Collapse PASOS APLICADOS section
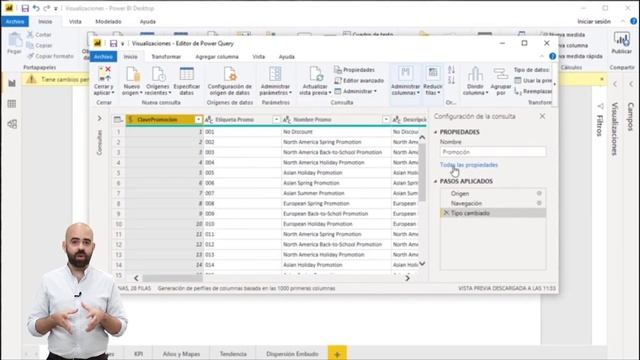This screenshot has width=640, height=360. [436, 181]
